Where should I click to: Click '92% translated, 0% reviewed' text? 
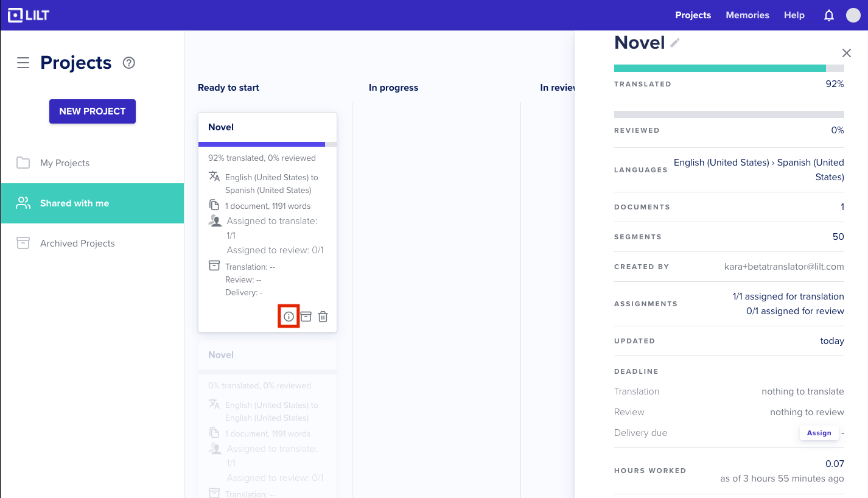coord(262,158)
